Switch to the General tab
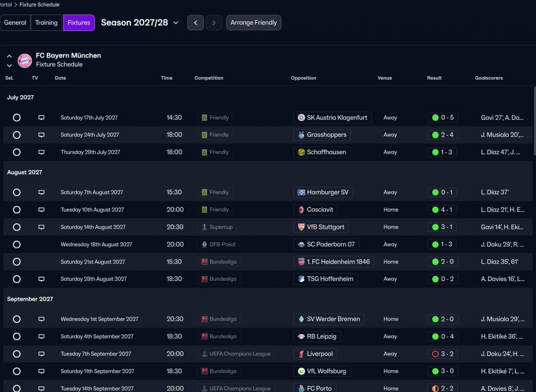Screen dimensions: 536x392 click(15, 23)
